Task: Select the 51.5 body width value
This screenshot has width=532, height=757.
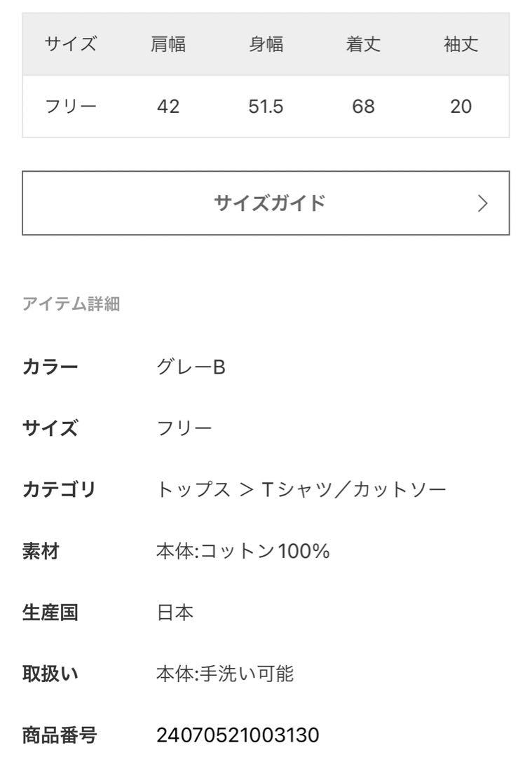Action: click(266, 107)
